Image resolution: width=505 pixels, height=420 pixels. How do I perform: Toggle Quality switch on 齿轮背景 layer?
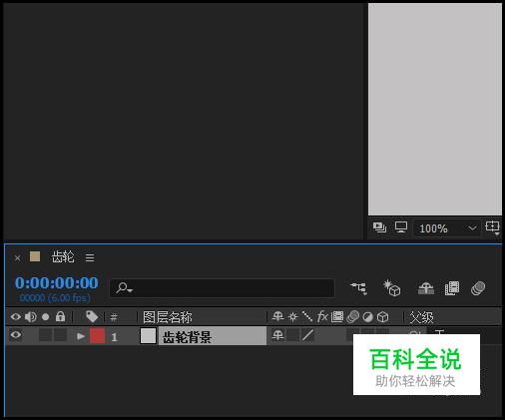point(307,335)
